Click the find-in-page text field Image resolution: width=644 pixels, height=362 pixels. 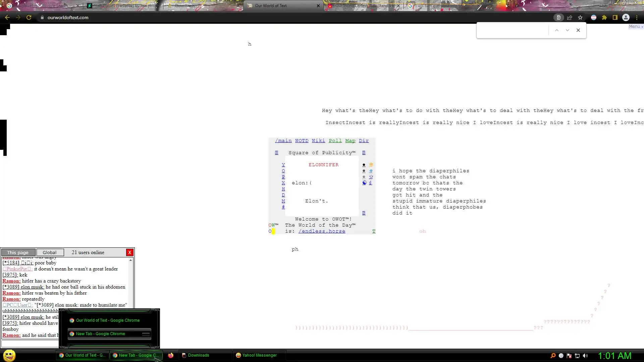point(513,30)
